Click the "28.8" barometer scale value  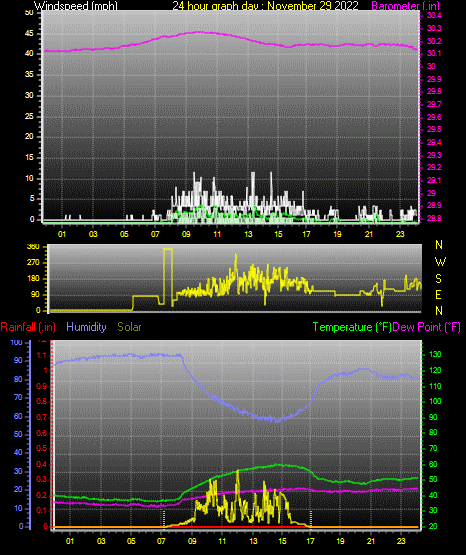click(x=434, y=218)
